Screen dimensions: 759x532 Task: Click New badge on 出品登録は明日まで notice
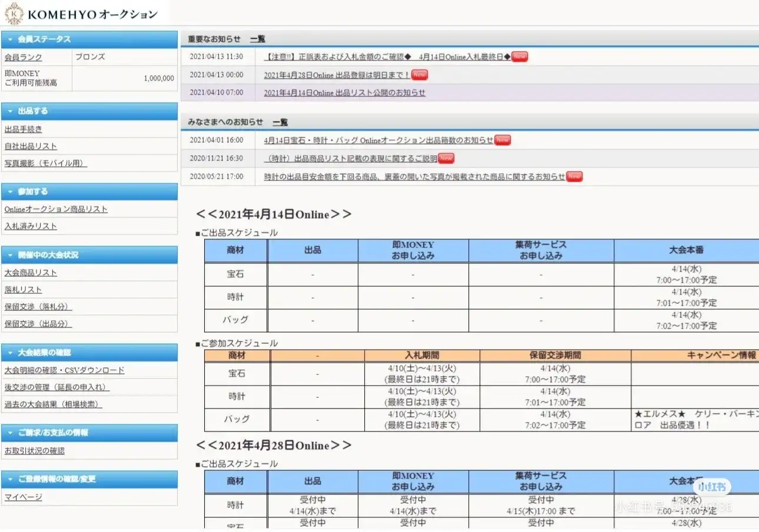(x=420, y=75)
